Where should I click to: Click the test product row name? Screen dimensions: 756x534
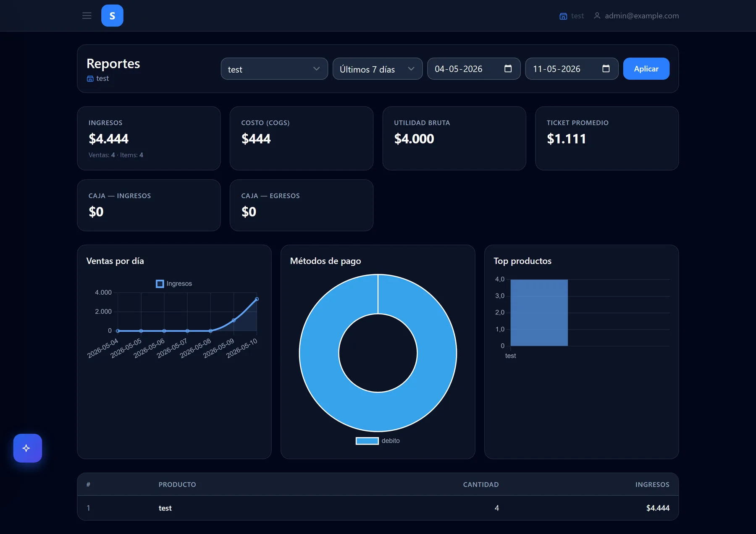[x=165, y=508]
